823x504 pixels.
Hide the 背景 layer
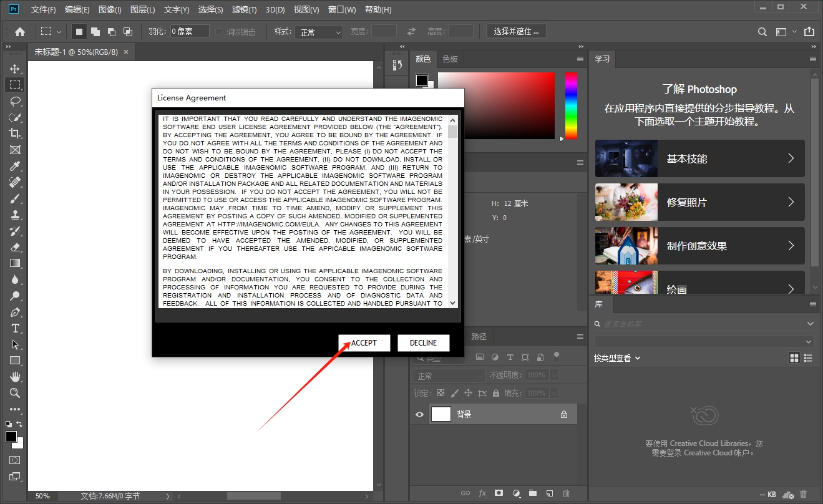419,414
